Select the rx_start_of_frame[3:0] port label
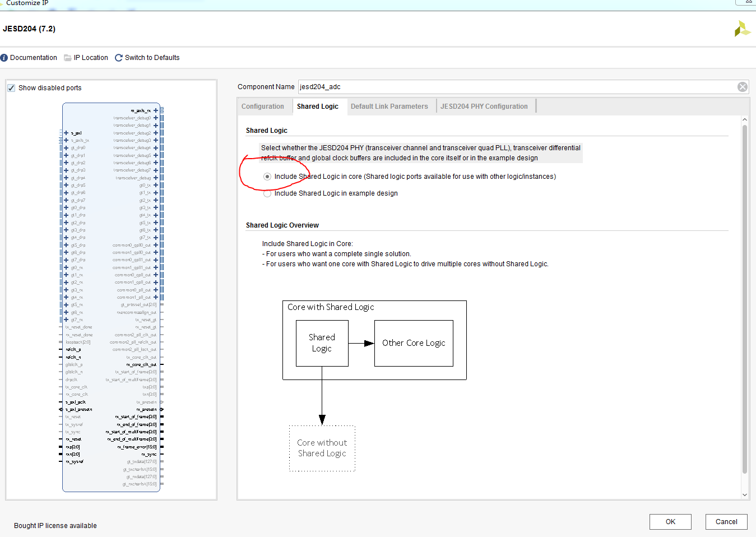 point(136,417)
